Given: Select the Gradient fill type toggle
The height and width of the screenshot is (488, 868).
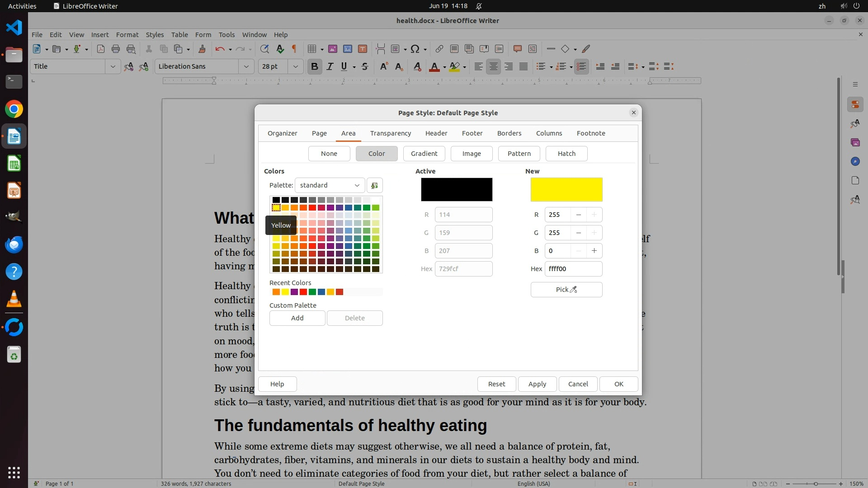Looking at the screenshot, I should tap(424, 154).
